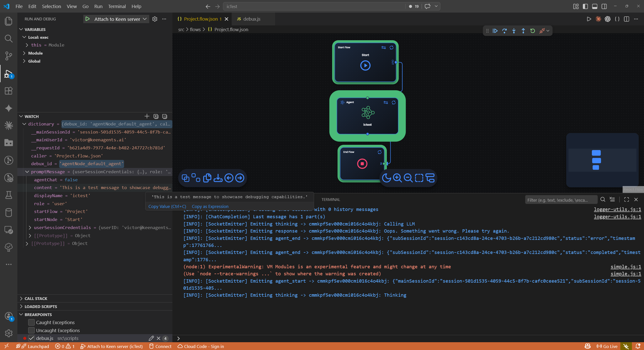Toggle the Caught Exceptions checkbox
Image resolution: width=644 pixels, height=350 pixels.
pos(31,322)
